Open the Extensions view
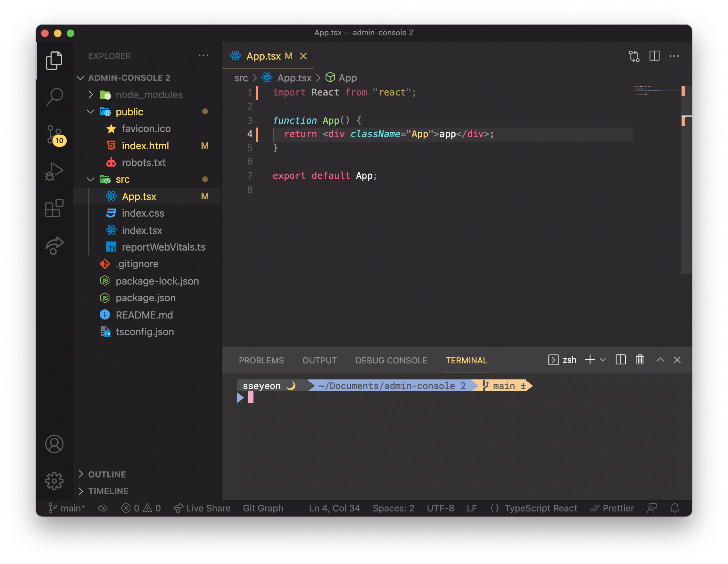 click(x=54, y=208)
